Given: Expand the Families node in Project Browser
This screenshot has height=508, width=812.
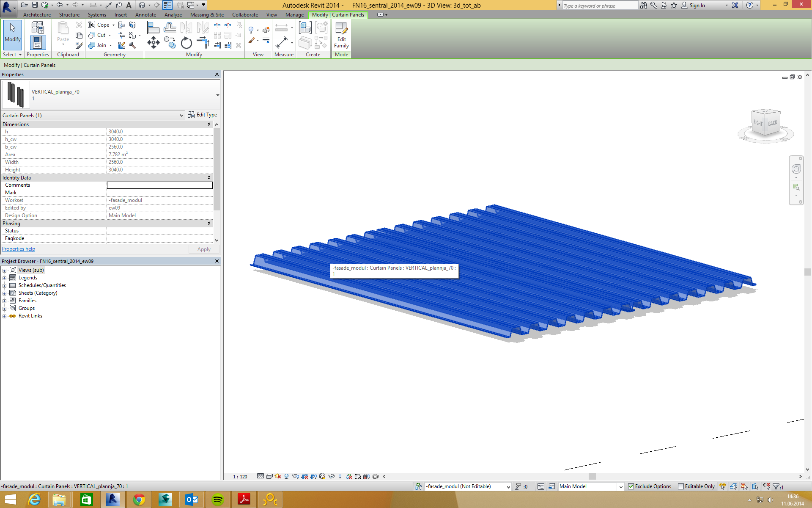Looking at the screenshot, I should coord(5,301).
